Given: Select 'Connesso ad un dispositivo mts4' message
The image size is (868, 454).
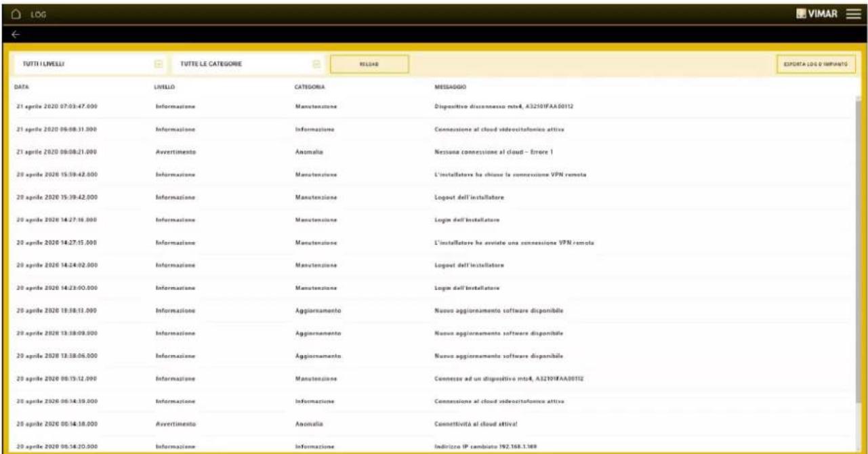Looking at the screenshot, I should click(509, 379).
